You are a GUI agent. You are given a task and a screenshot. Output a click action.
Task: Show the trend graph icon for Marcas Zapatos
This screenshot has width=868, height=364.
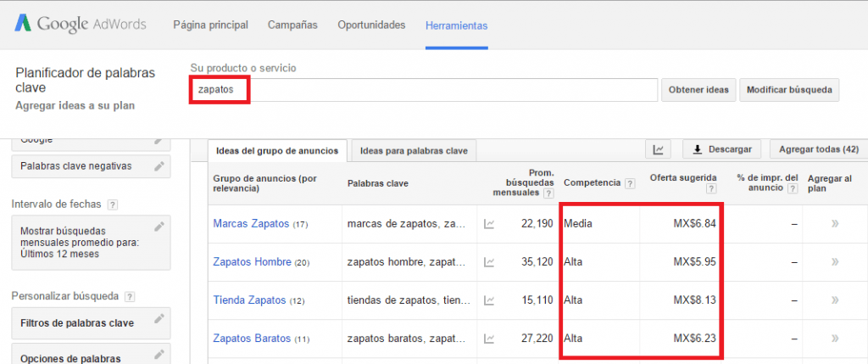point(489,224)
